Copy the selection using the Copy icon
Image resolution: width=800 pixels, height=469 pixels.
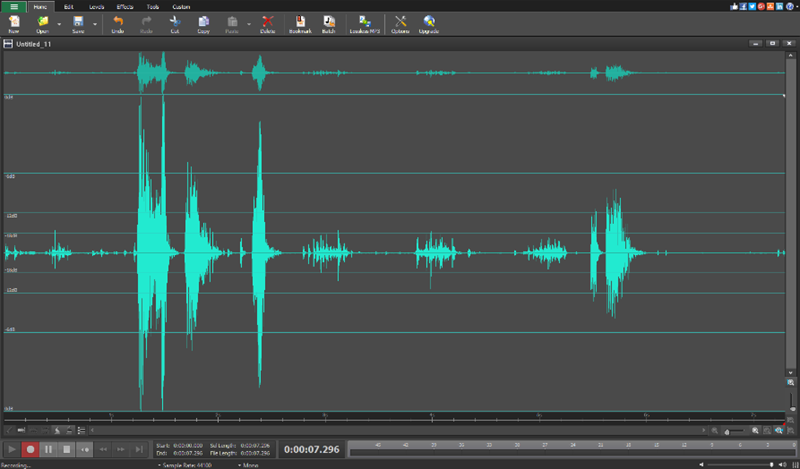[x=204, y=24]
